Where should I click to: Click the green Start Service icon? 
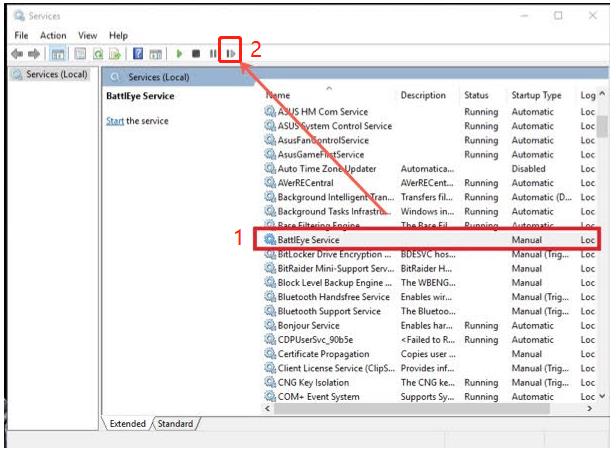click(180, 53)
